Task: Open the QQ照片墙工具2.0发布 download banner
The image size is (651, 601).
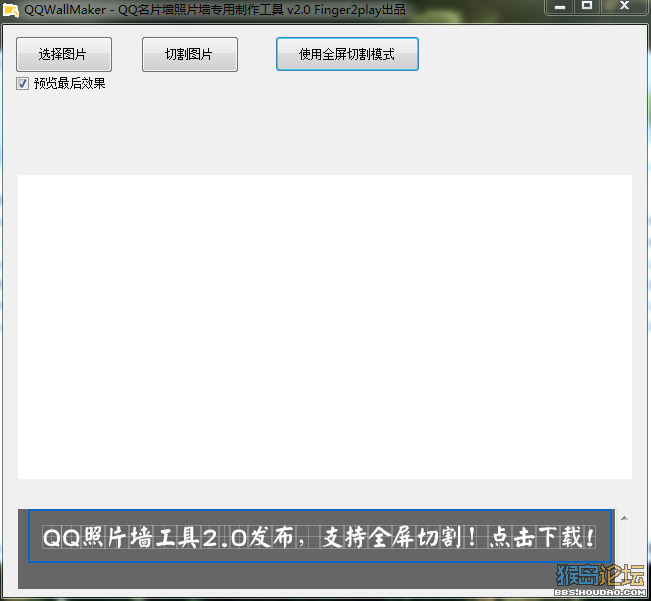Action: click(x=320, y=536)
